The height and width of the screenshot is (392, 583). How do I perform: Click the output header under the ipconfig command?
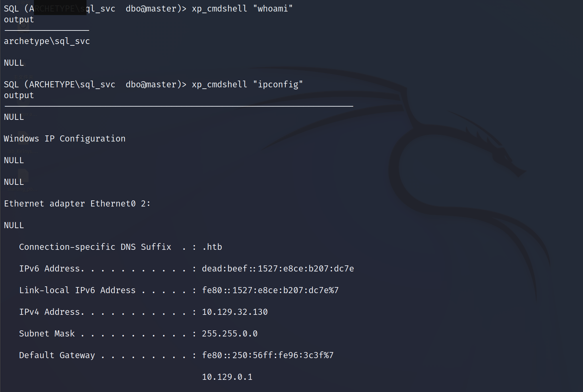19,95
